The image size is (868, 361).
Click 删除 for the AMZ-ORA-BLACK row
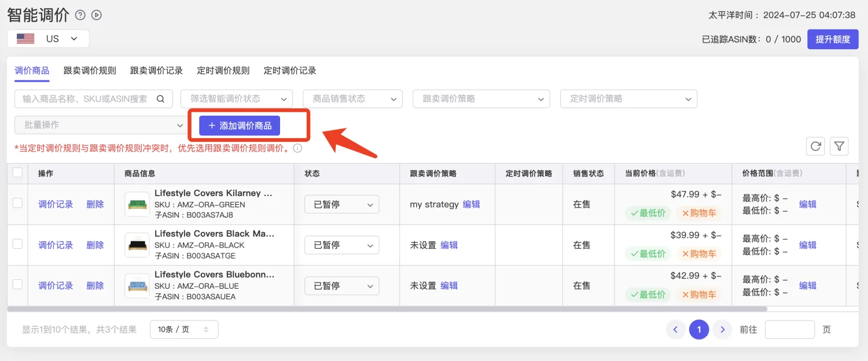click(95, 245)
